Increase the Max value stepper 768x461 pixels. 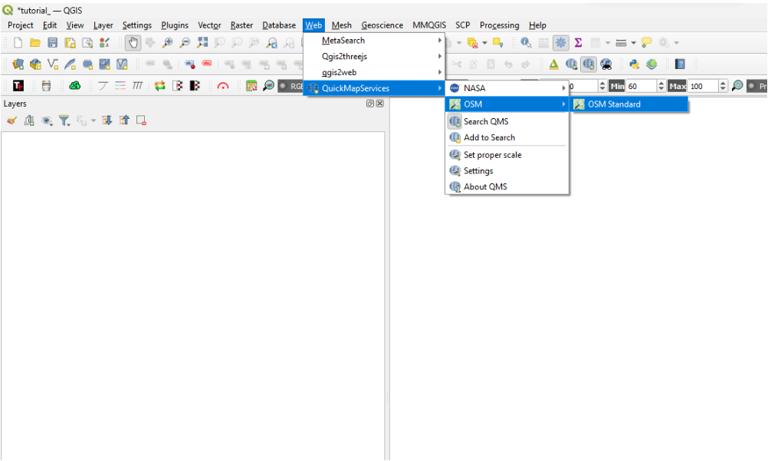tap(723, 83)
